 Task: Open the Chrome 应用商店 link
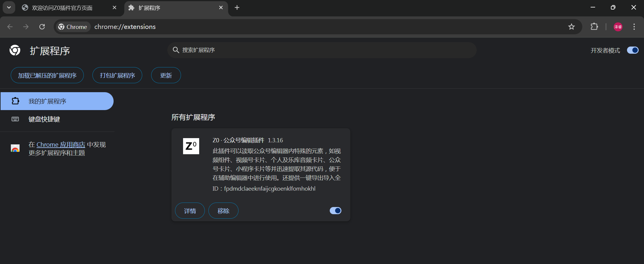point(61,145)
